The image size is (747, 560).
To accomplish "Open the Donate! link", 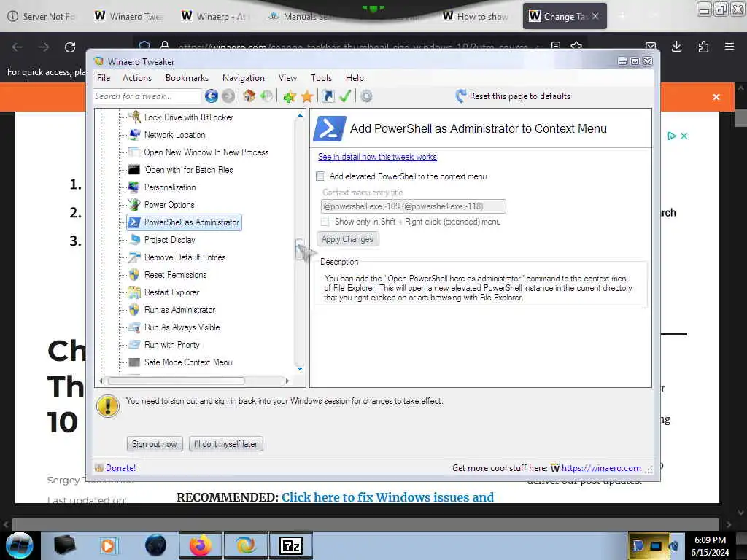I will click(x=120, y=468).
